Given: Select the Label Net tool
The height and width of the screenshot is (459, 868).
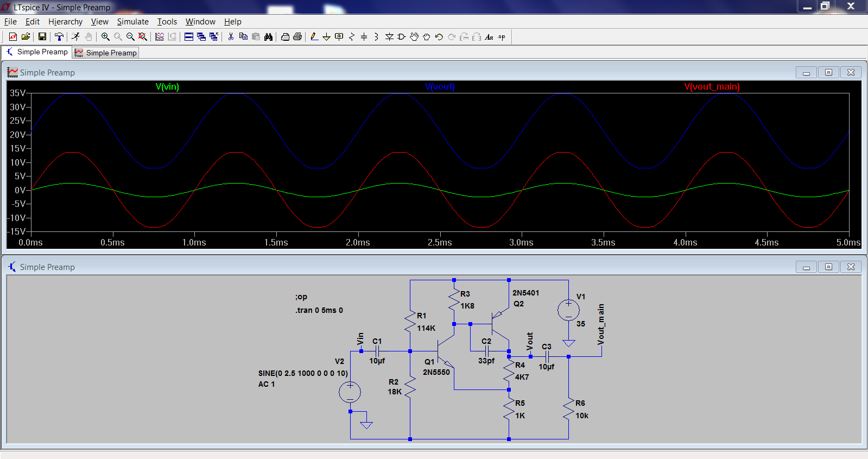Looking at the screenshot, I should tap(339, 36).
